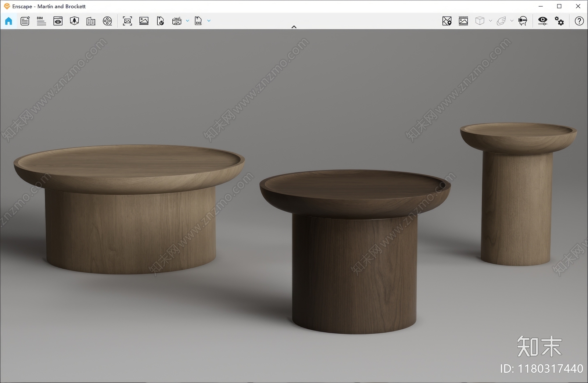Image resolution: width=588 pixels, height=383 pixels.
Task: Expand the 360 panorama dropdown arrow
Action: pos(187,21)
